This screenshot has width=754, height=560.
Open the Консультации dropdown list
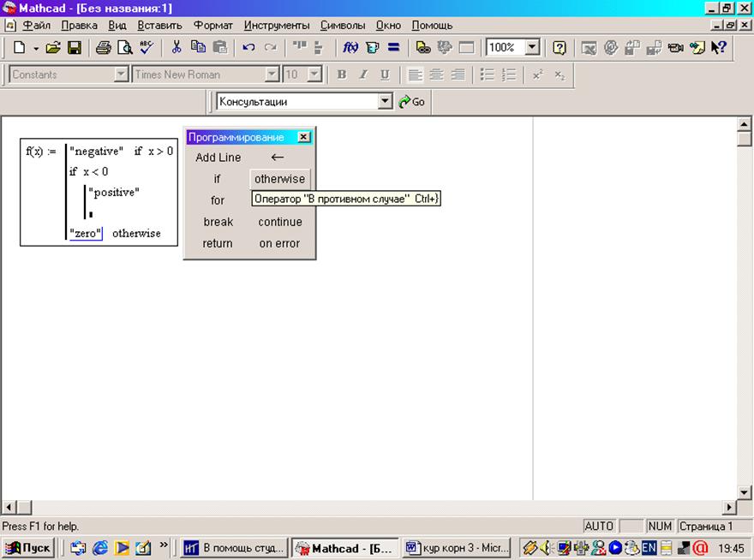[x=385, y=102]
